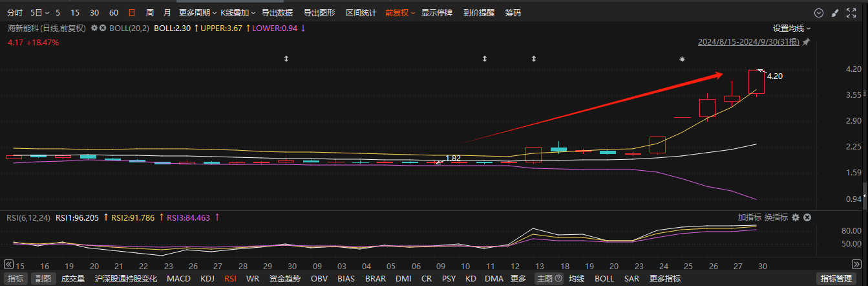Image resolution: width=868 pixels, height=286 pixels.
Task: Open the 前复权 adjustment dropdown
Action: pos(399,12)
